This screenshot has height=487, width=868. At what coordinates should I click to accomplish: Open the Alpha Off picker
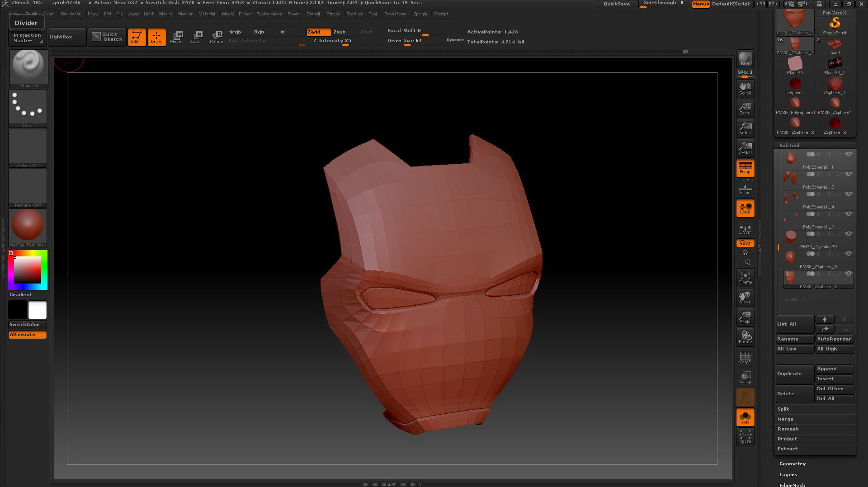pos(28,148)
